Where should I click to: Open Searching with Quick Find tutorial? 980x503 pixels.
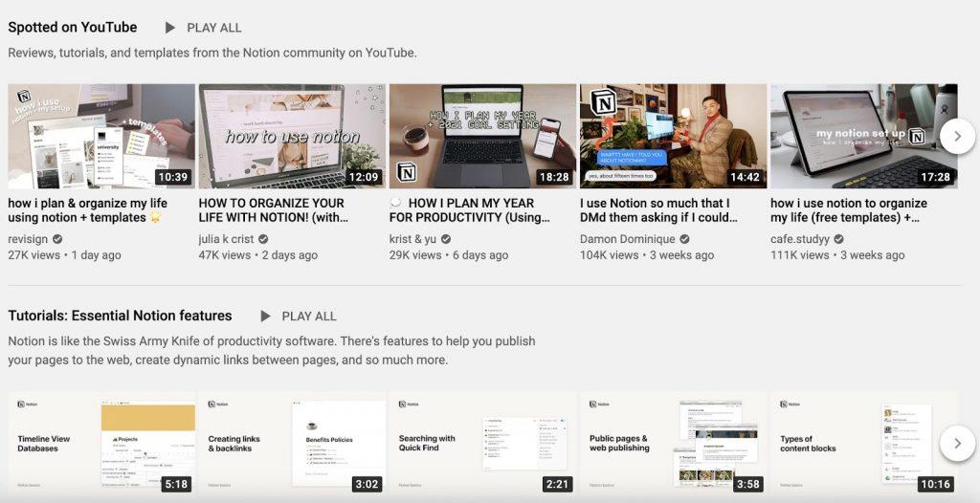coord(481,444)
